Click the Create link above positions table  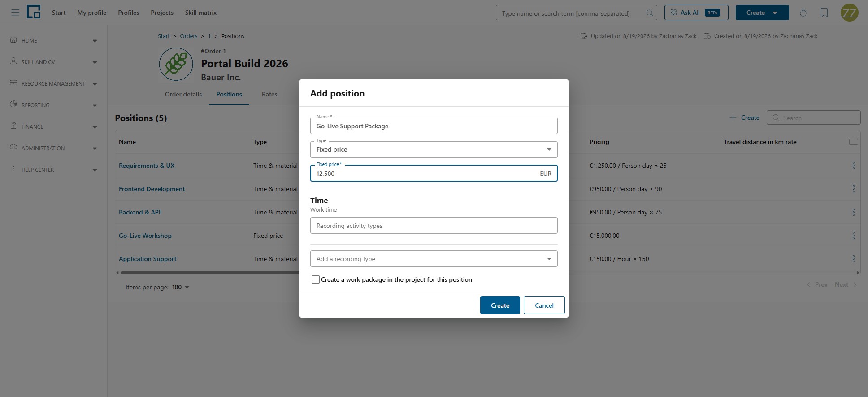point(744,118)
